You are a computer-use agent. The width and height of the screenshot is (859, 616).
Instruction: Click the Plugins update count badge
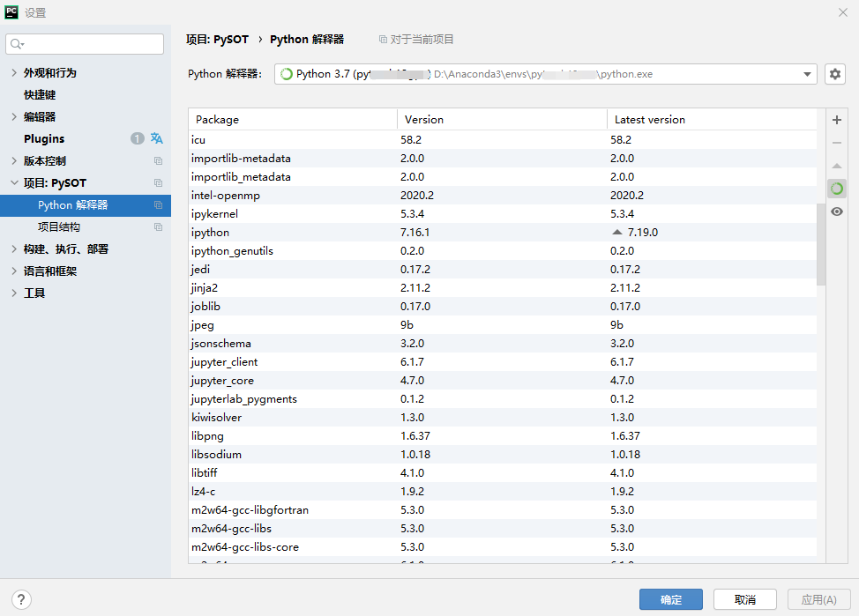(137, 138)
